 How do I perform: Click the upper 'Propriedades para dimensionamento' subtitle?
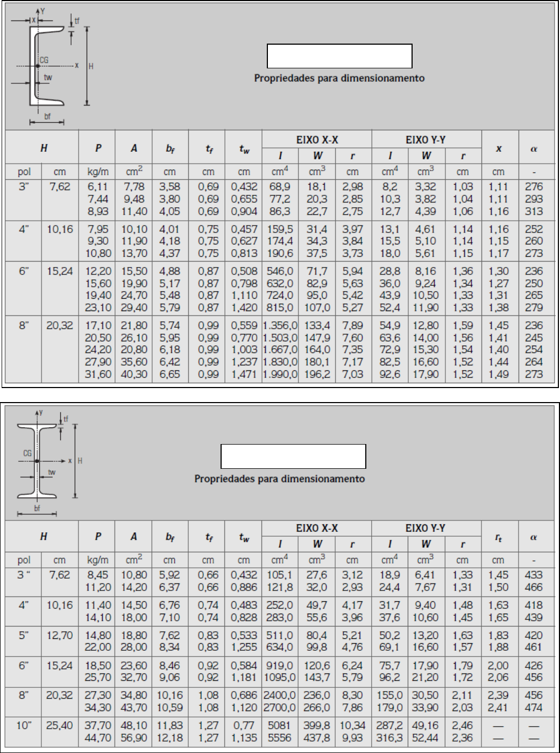(339, 79)
